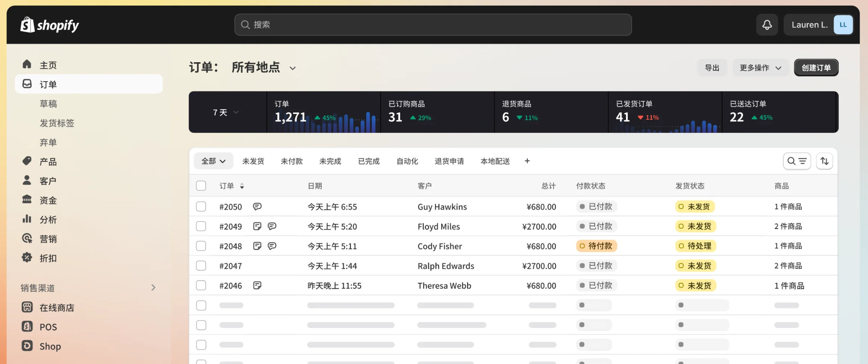This screenshot has height=364, width=868.
Task: Click the POS channel icon
Action: coord(27,326)
